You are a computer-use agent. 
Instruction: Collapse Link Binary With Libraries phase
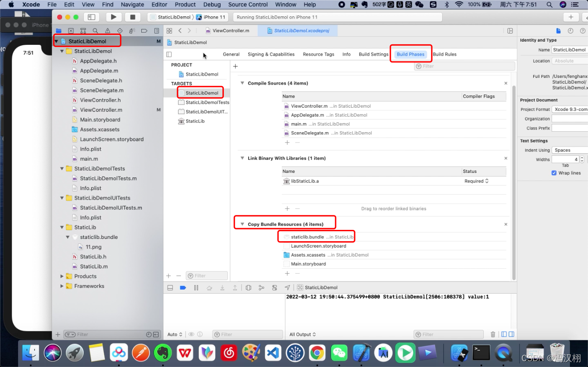242,158
